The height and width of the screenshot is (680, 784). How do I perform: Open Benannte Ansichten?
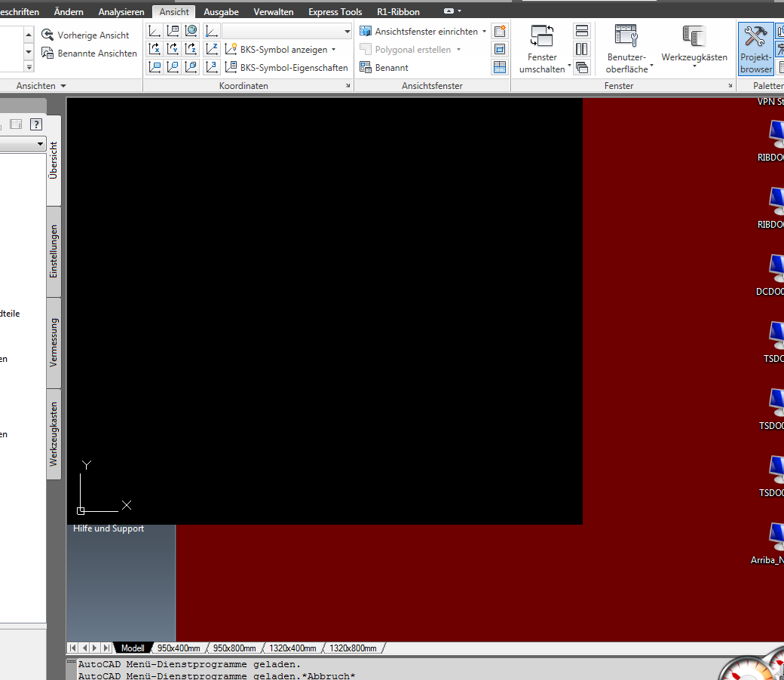click(89, 53)
